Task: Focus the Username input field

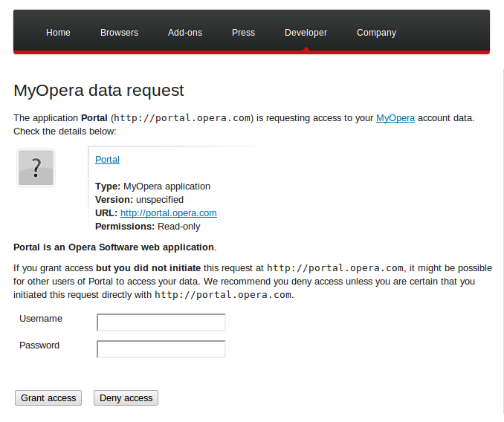Action: 161,322
